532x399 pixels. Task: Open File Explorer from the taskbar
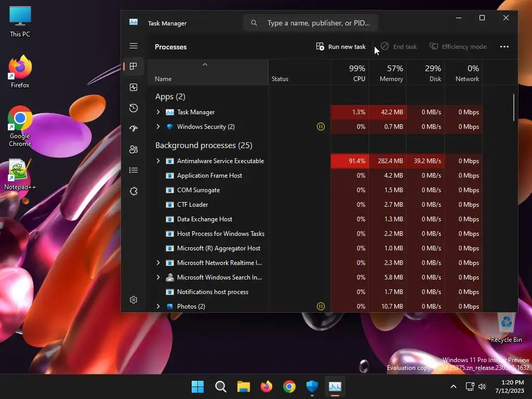tap(243, 387)
